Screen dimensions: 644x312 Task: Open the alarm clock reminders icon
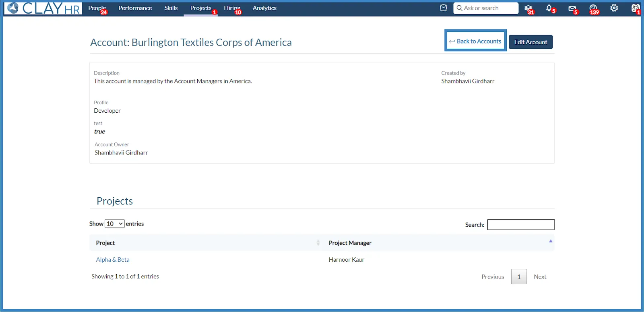click(443, 8)
